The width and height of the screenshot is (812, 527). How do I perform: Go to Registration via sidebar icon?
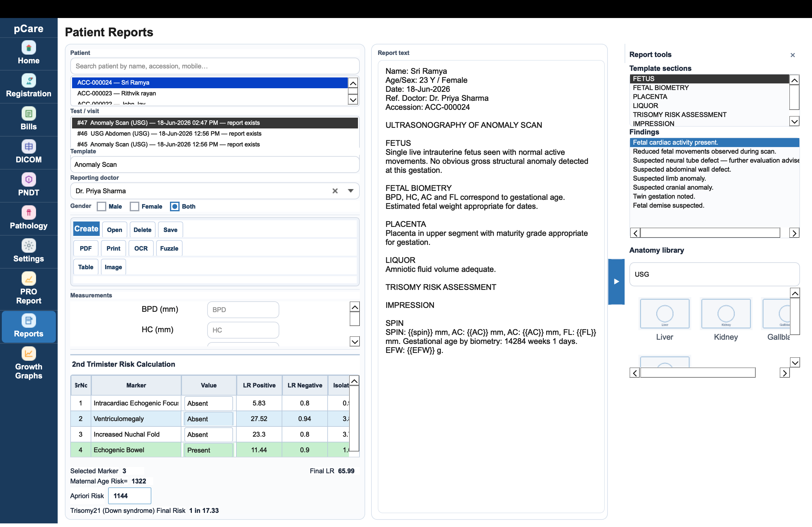click(x=29, y=81)
